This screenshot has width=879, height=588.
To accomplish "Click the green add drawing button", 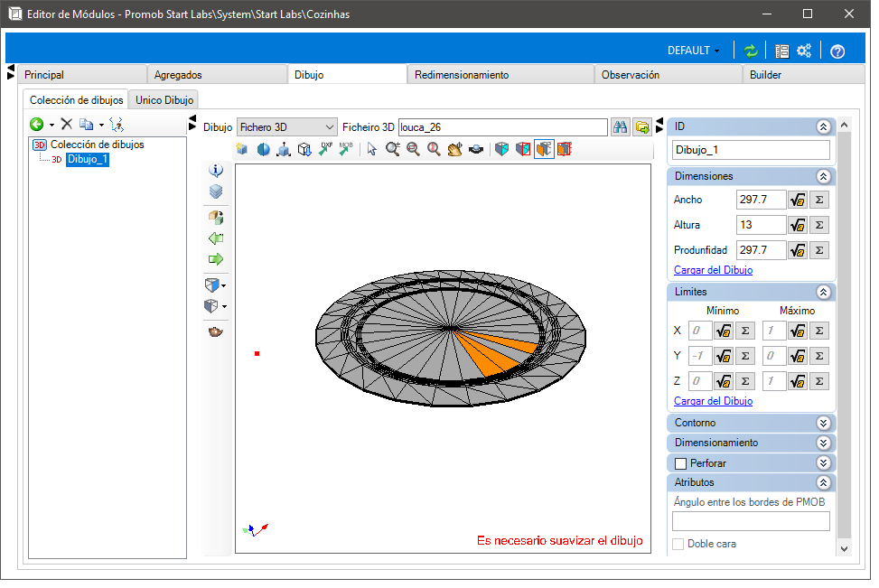I will (x=37, y=125).
